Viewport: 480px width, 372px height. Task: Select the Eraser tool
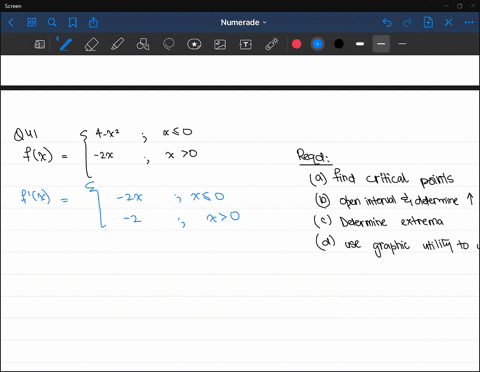click(x=91, y=44)
